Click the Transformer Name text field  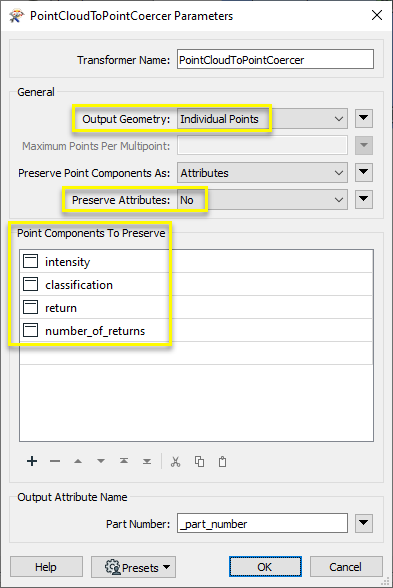[275, 59]
